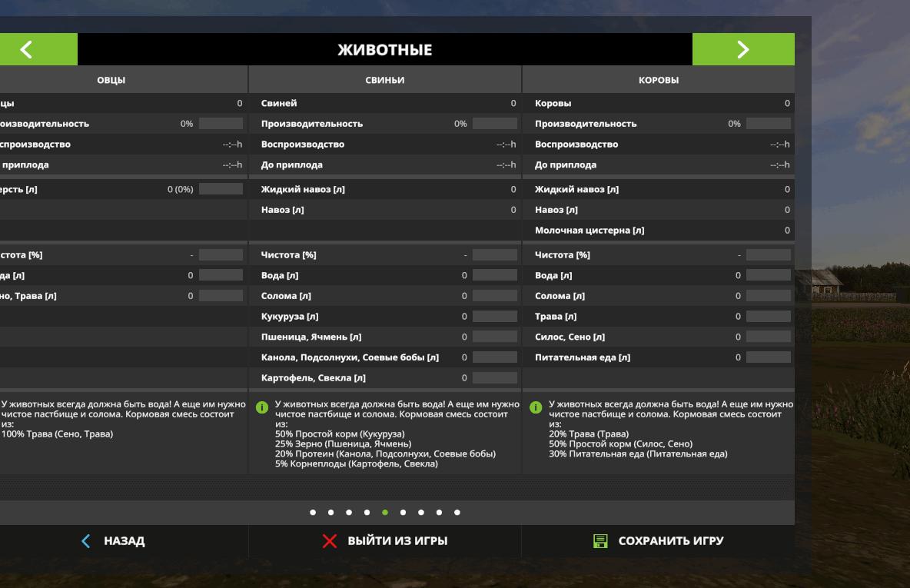This screenshot has width=910, height=588.
Task: Click the Картофель, Свекла feed row
Action: 384,377
